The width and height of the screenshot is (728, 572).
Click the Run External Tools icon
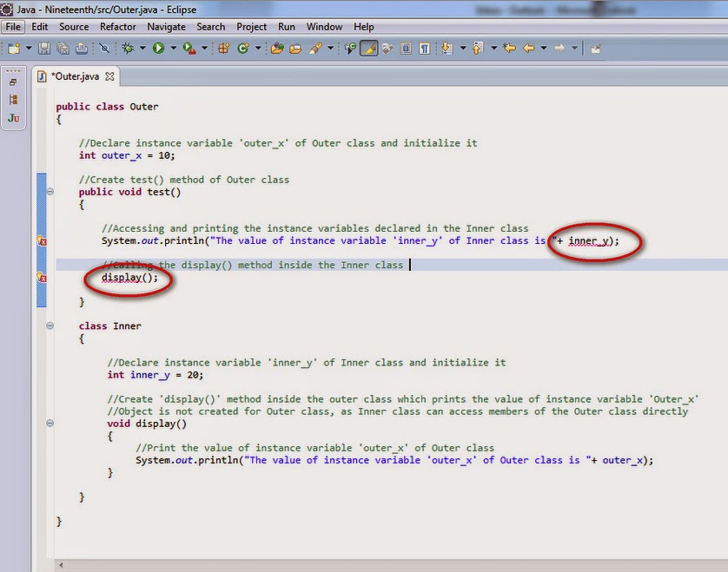pyautogui.click(x=189, y=49)
